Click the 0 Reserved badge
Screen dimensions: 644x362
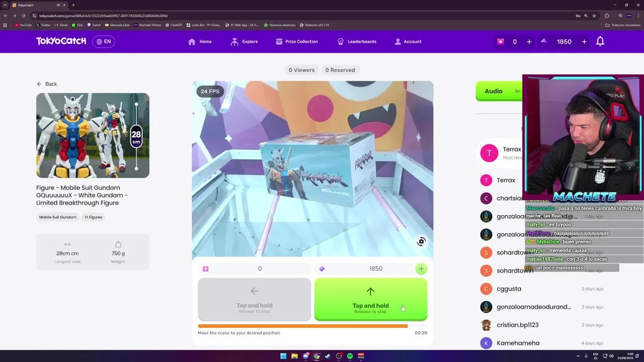tap(340, 70)
